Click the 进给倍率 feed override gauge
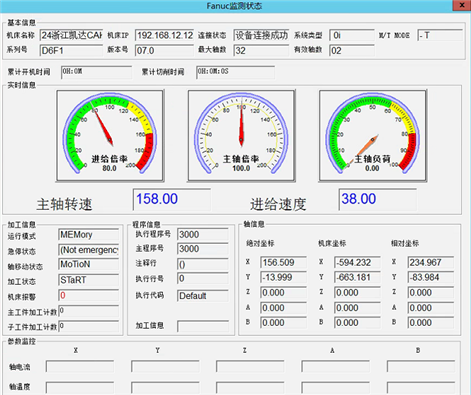 pyautogui.click(x=110, y=136)
